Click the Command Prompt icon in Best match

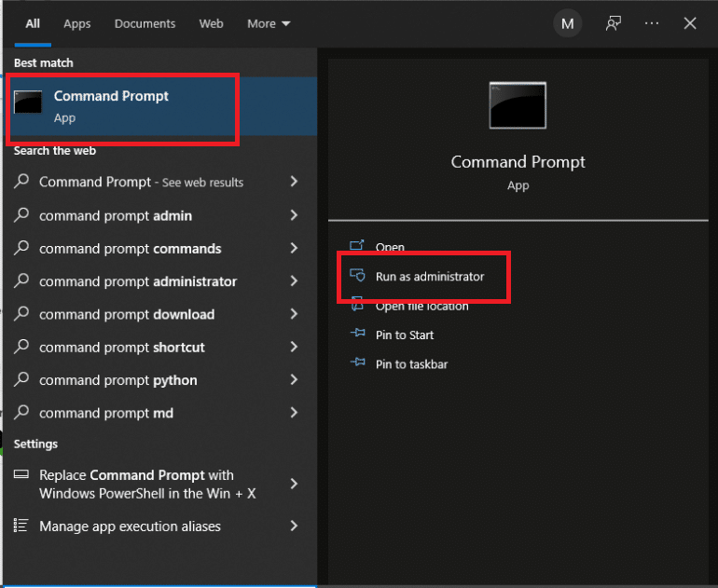pos(28,103)
